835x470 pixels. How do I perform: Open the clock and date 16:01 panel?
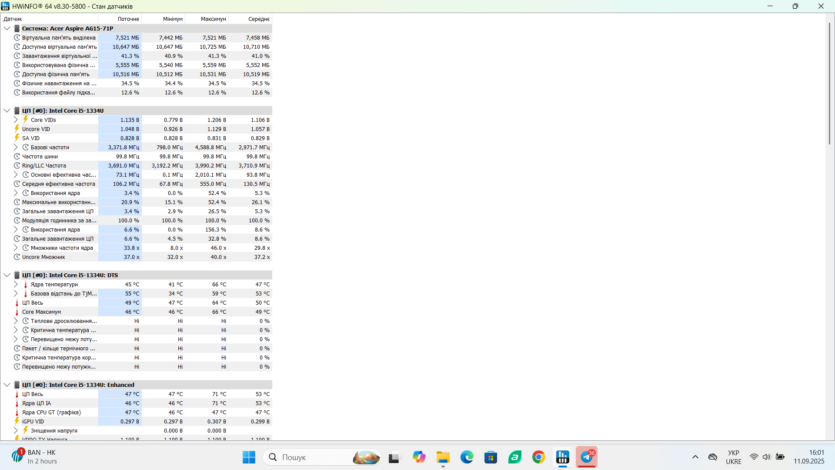coord(809,457)
